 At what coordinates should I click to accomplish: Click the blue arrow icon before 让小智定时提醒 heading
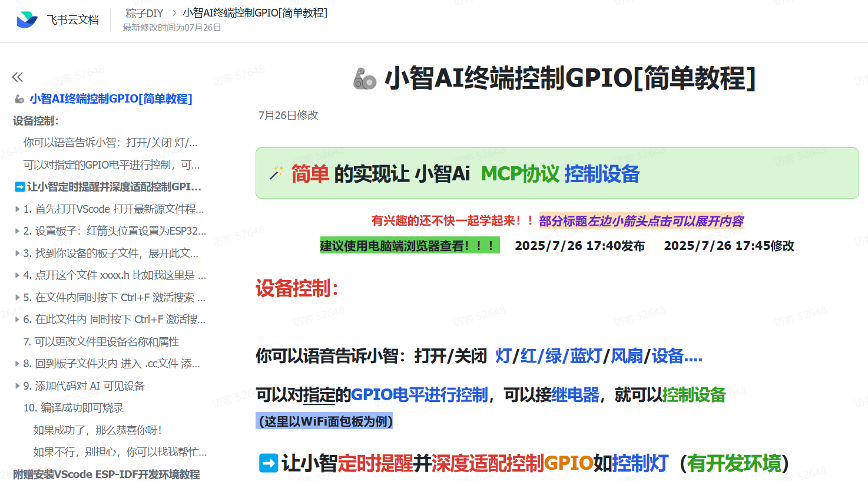(x=269, y=463)
